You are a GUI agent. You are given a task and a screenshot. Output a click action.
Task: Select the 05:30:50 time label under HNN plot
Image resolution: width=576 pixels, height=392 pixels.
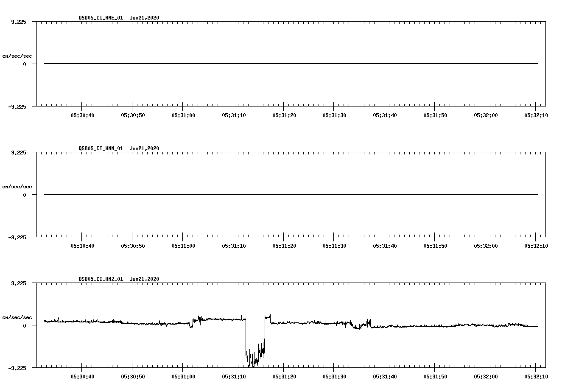(133, 246)
